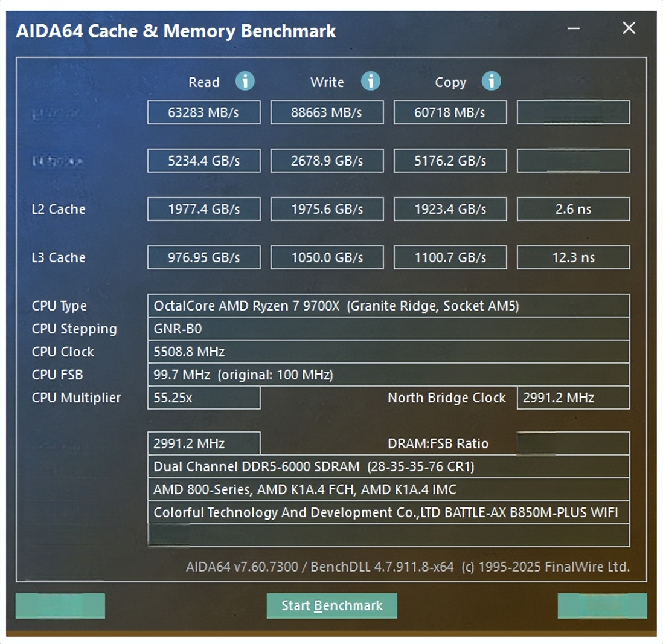
Task: Select the 88663 MB/s write value
Action: [327, 112]
